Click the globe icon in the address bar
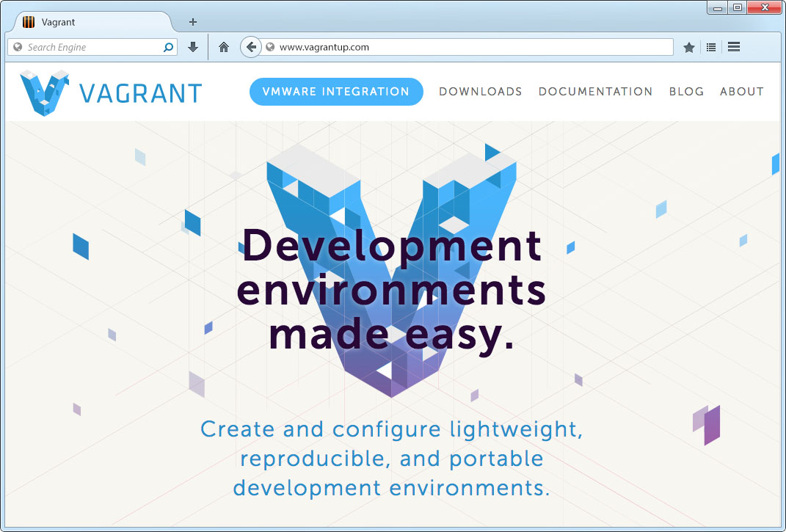The height and width of the screenshot is (532, 786). tap(270, 46)
